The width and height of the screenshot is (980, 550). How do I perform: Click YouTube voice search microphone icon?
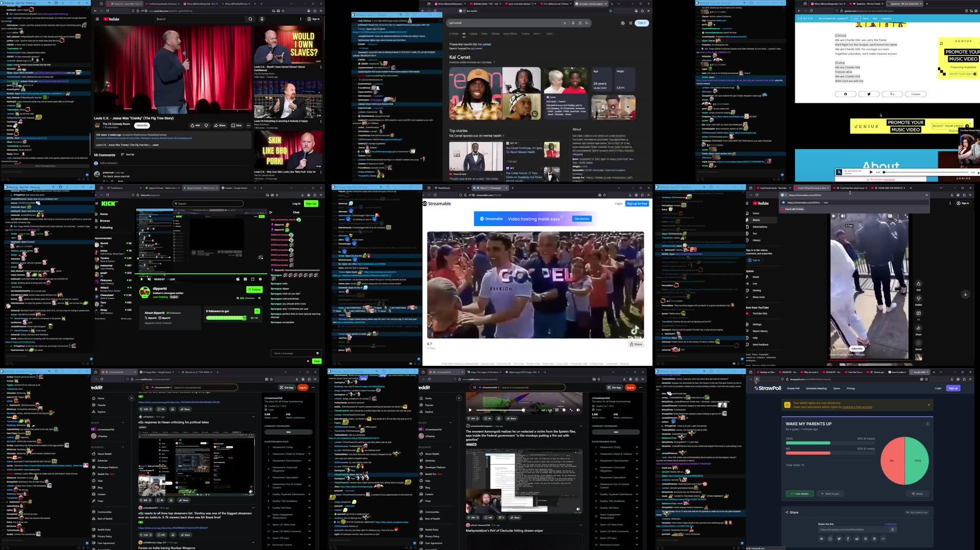pos(262,19)
